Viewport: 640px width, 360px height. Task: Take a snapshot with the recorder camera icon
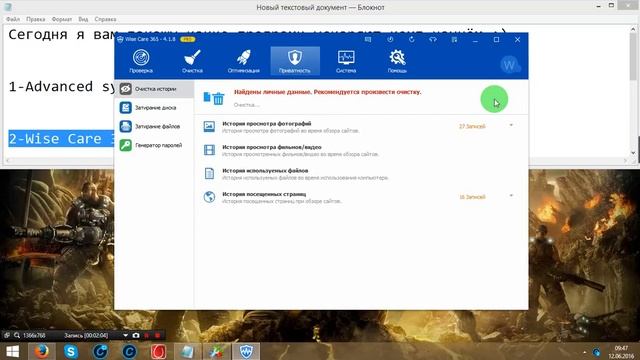pyautogui.click(x=136, y=336)
